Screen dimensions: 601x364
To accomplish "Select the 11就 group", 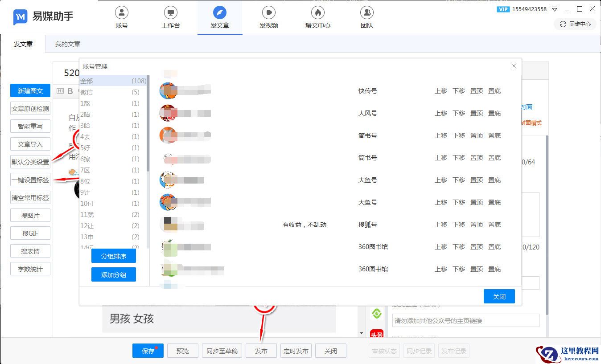I will [x=113, y=215].
